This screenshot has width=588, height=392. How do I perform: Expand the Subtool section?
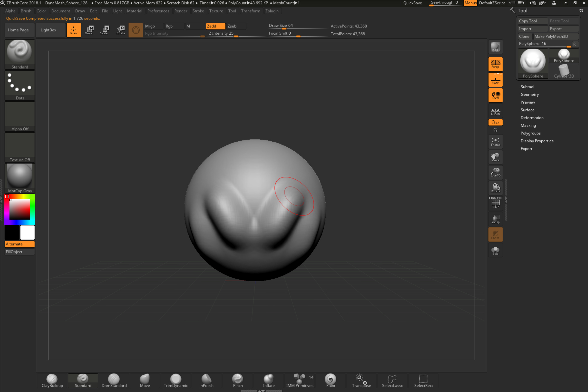[x=527, y=87]
